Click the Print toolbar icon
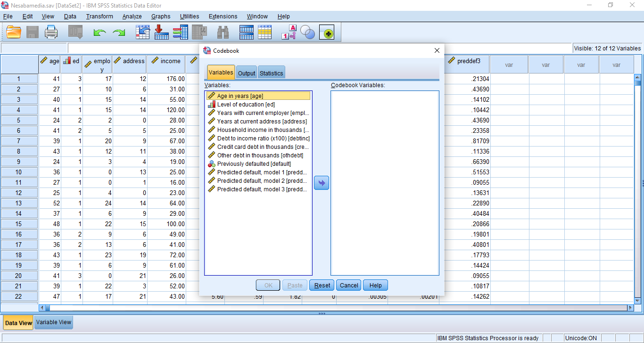This screenshot has width=644, height=343. tap(51, 32)
